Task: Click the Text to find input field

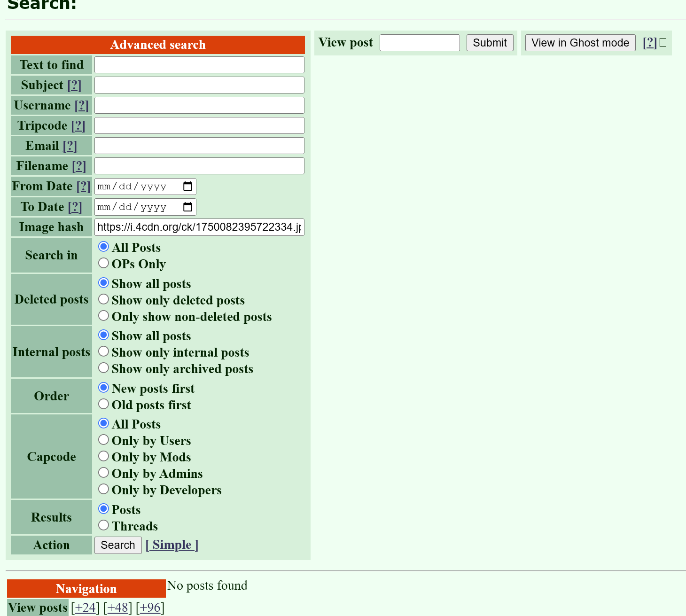Action: (x=199, y=65)
